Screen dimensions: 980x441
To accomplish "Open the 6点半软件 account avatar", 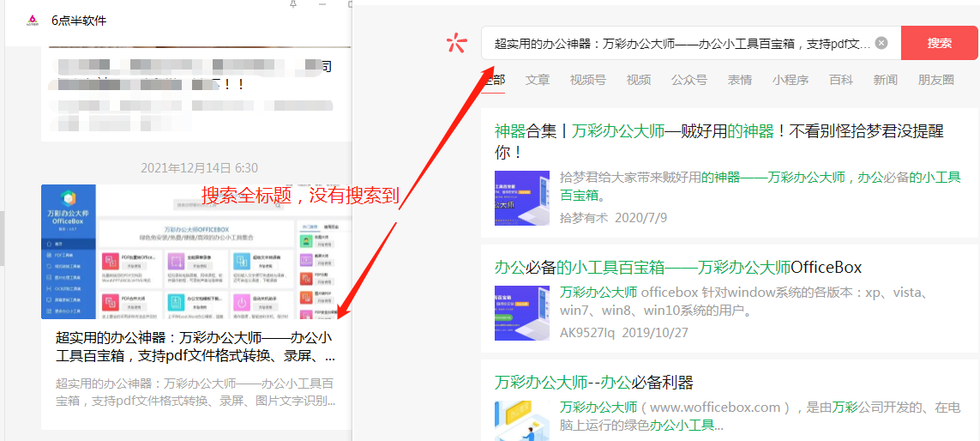I will click(33, 21).
